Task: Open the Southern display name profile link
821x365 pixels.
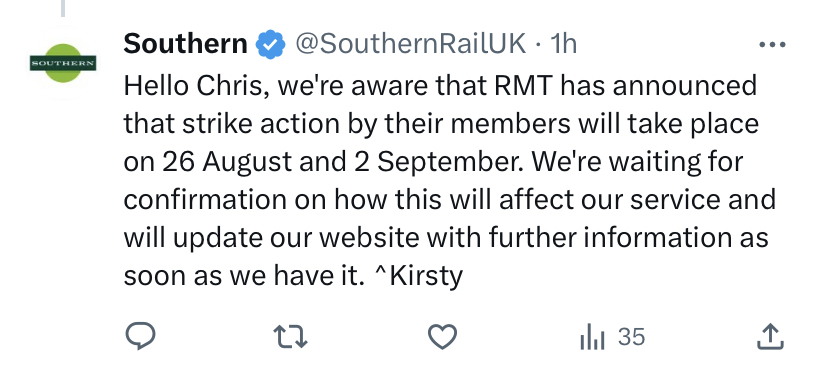Action: [185, 43]
